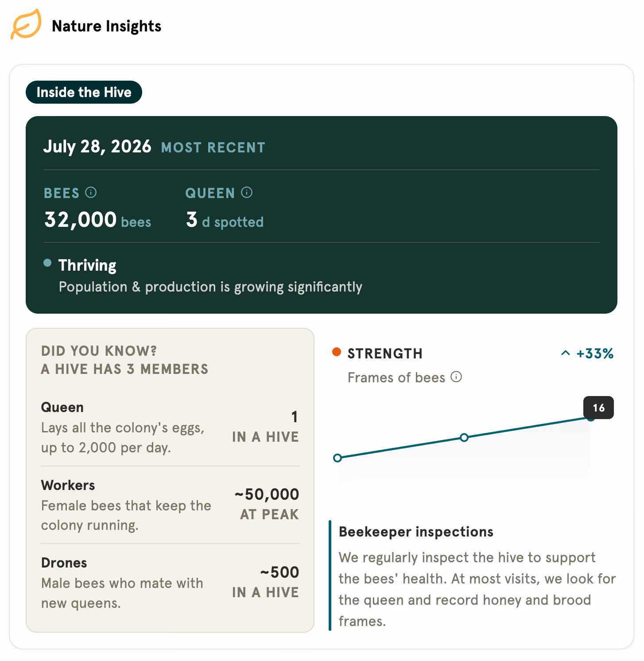Click the upward caret beside +33%
Screen dimensions: 644x661
pos(566,354)
